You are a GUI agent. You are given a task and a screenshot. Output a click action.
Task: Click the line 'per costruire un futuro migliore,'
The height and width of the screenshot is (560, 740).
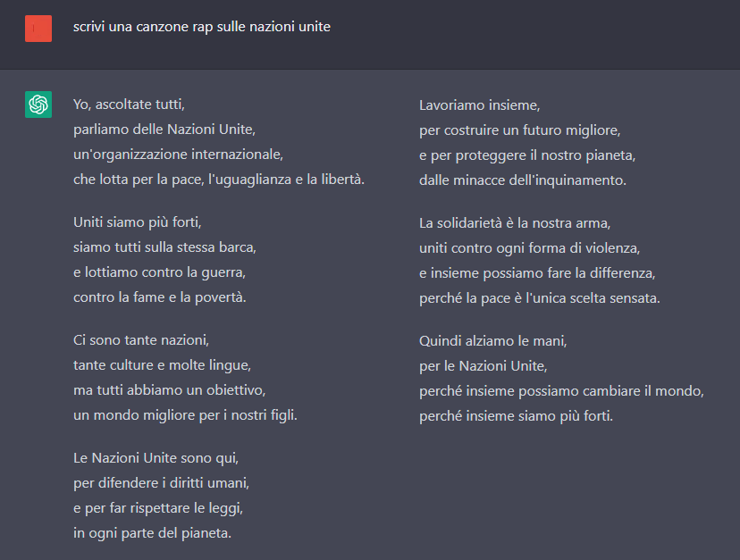point(519,130)
